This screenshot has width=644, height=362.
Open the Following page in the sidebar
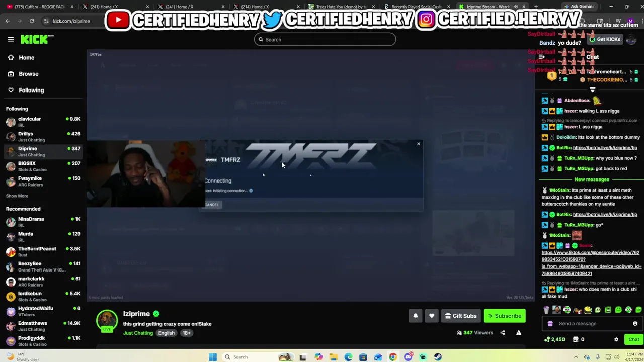coord(26,90)
